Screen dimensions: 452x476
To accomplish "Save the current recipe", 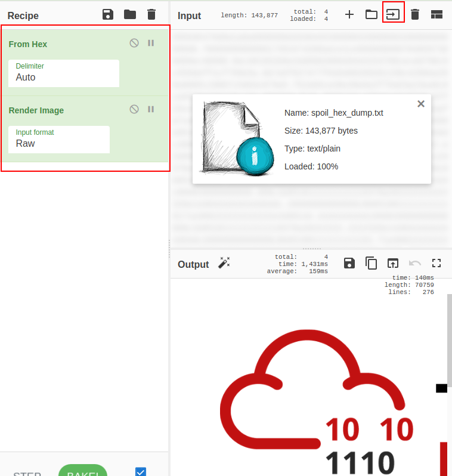I will click(x=107, y=14).
